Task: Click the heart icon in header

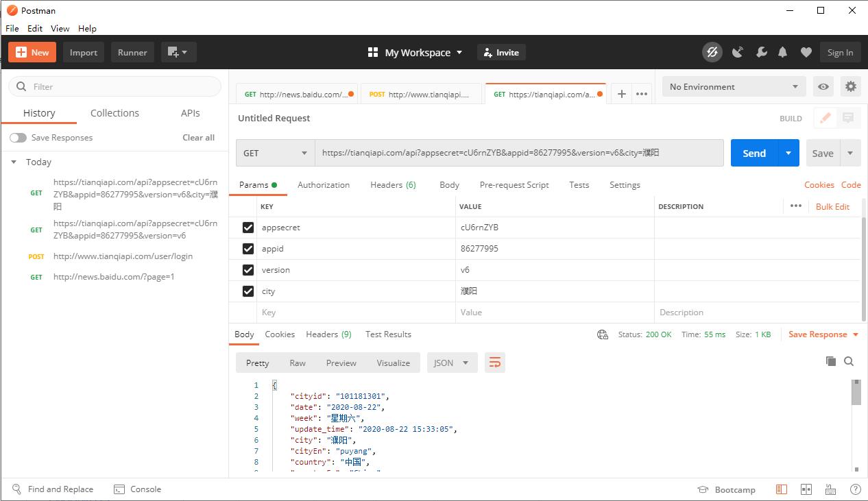Action: tap(806, 52)
